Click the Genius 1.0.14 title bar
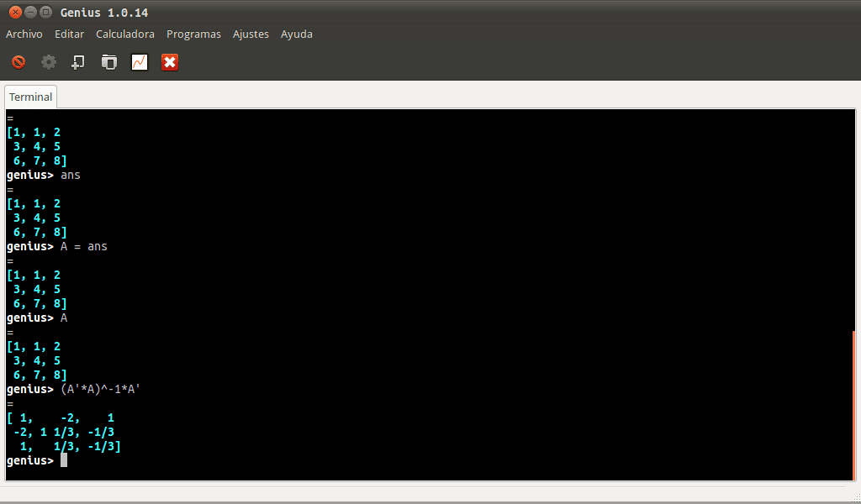861x504 pixels. (420, 12)
